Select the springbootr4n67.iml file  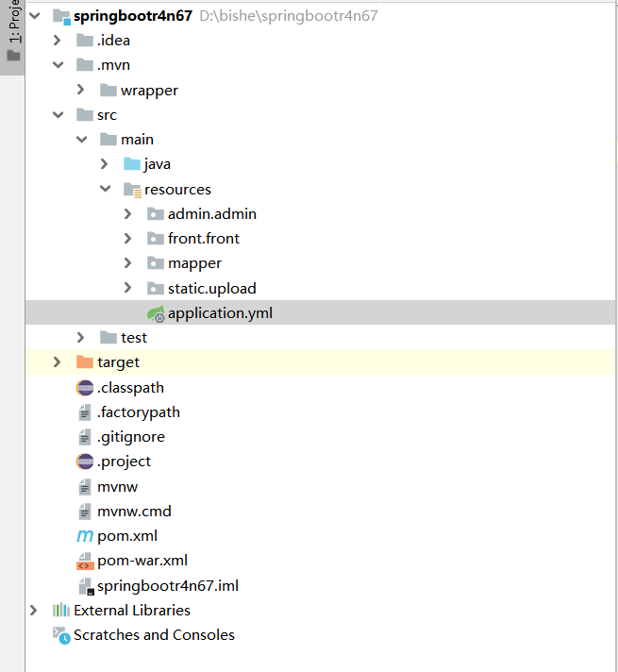(x=167, y=585)
